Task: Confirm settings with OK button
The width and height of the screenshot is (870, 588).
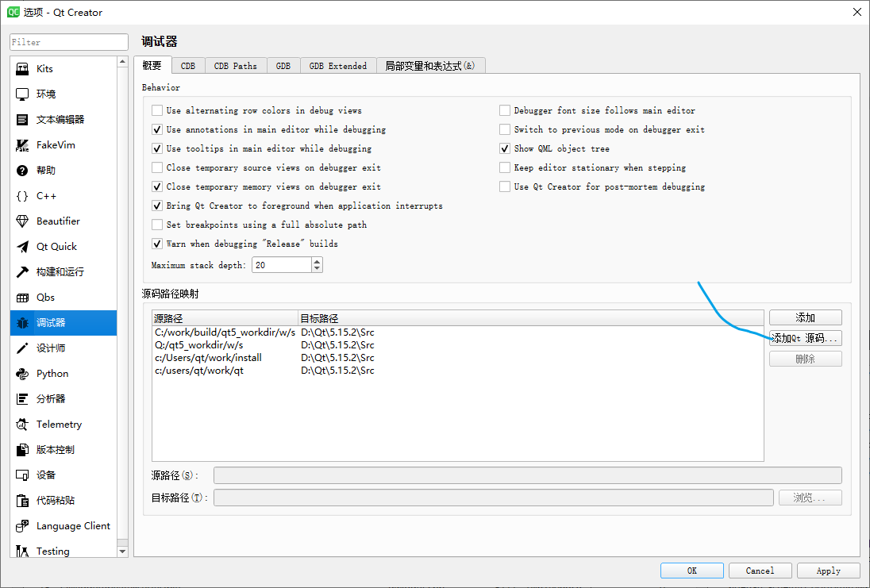Action: point(692,571)
